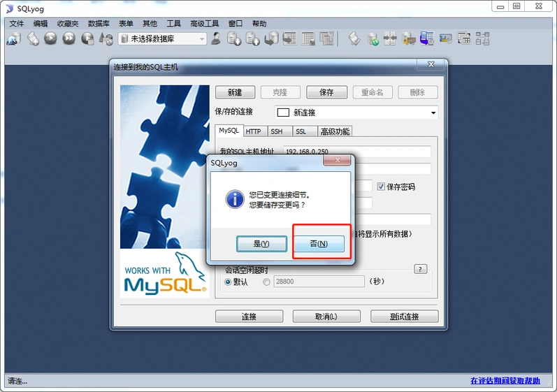Click the database icon with curved return arrow
Screen dimensions: 557x392
tap(271, 38)
